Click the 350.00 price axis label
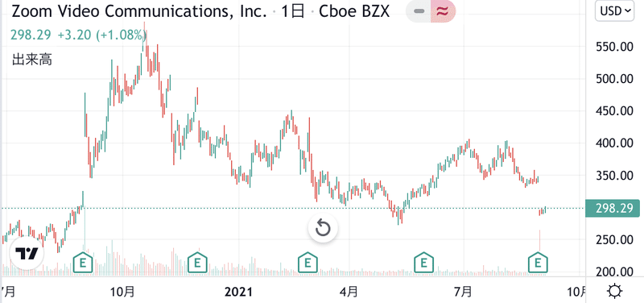The height and width of the screenshot is (303, 644). click(x=614, y=175)
